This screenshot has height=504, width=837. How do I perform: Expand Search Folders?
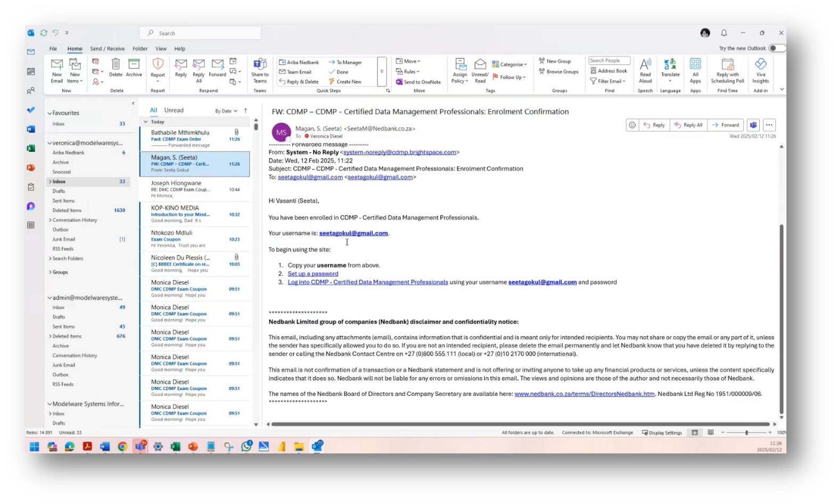[50, 259]
